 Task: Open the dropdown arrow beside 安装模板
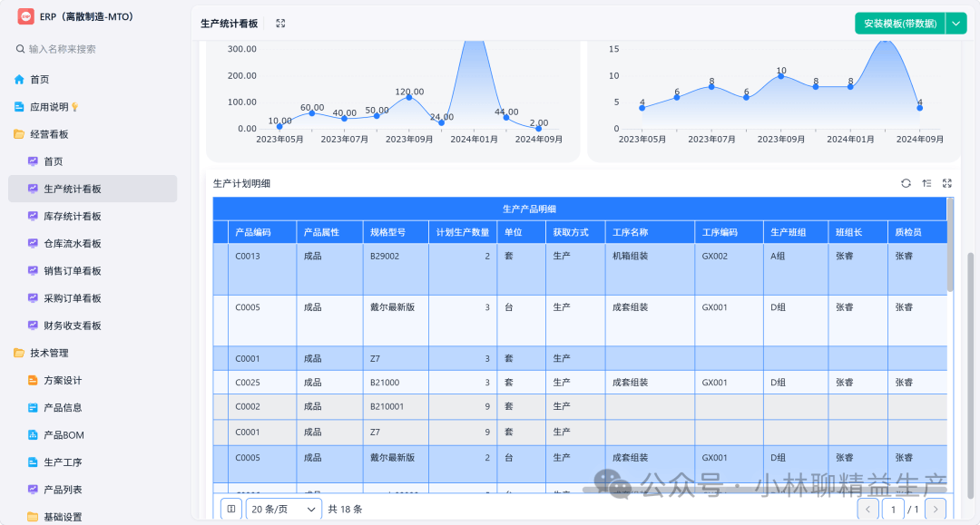coord(956,24)
